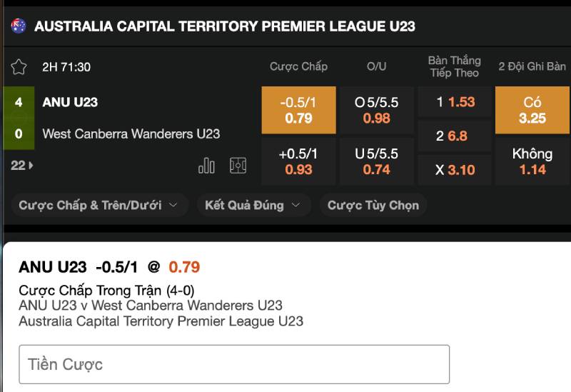The height and width of the screenshot is (392, 571).
Task: Select ANU U23 handicap -0.5/1 odds
Action: click(298, 110)
